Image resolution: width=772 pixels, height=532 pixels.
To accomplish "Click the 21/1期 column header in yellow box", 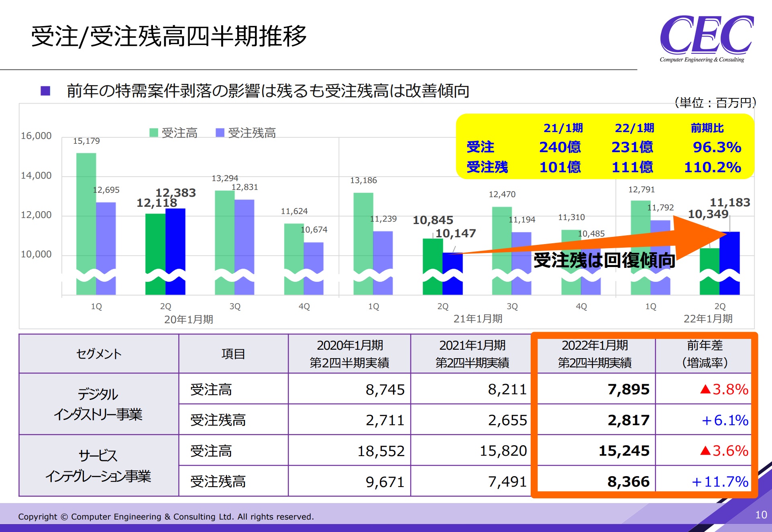I will click(x=563, y=128).
